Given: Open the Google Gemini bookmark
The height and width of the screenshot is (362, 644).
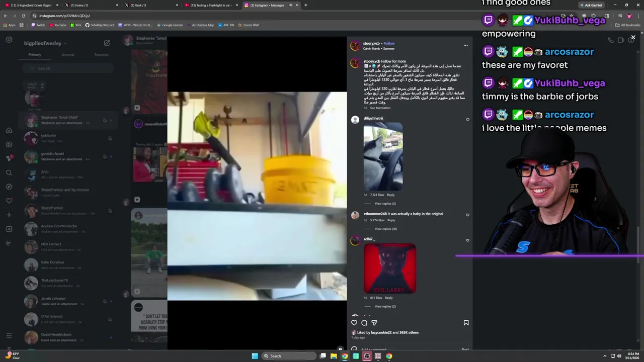Looking at the screenshot, I should [170, 25].
